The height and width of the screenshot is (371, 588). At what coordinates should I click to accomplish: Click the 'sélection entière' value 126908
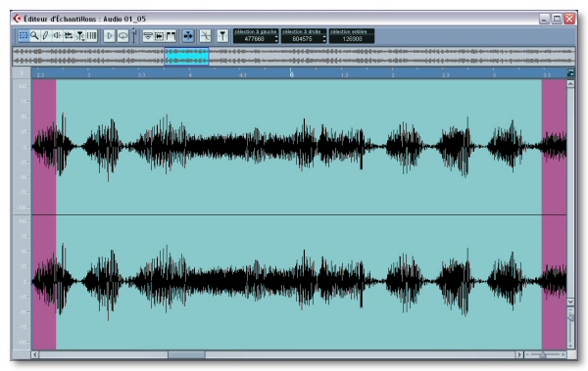[x=352, y=39]
